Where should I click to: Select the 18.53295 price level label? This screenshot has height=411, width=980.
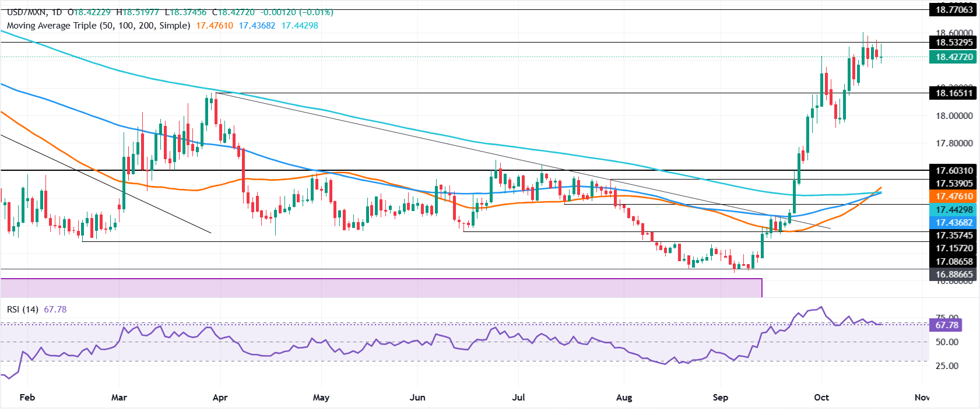(954, 43)
